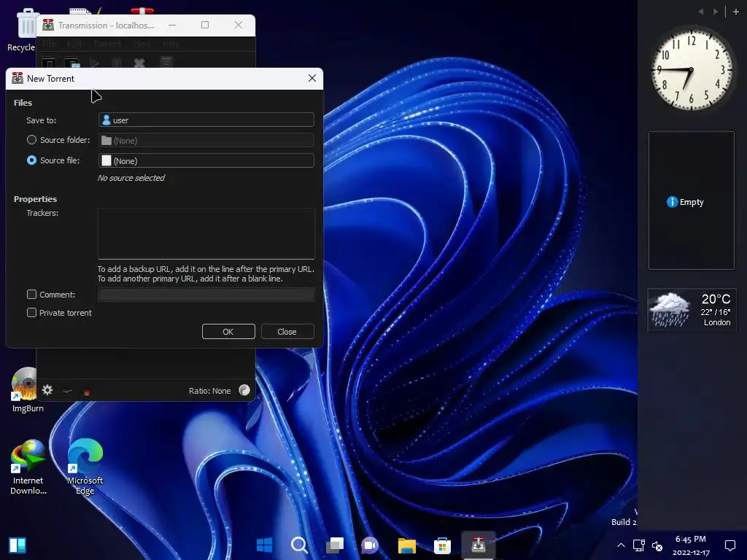Click the muted volume tray icon

(x=657, y=545)
